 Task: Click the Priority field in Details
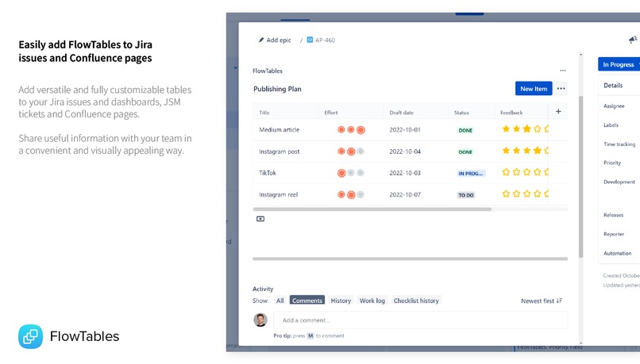tap(612, 163)
